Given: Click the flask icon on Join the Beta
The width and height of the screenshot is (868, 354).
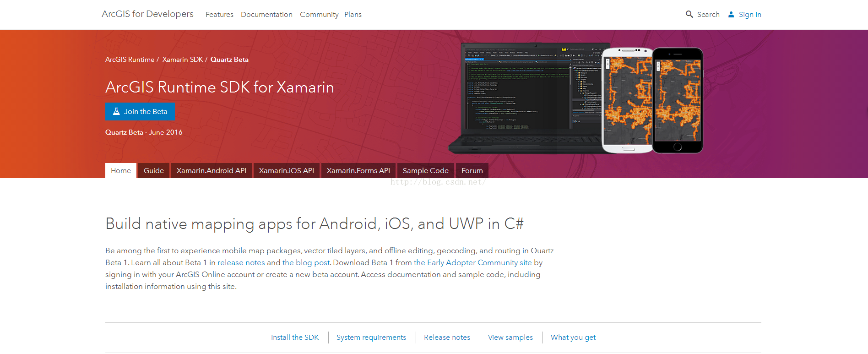Looking at the screenshot, I should 116,111.
